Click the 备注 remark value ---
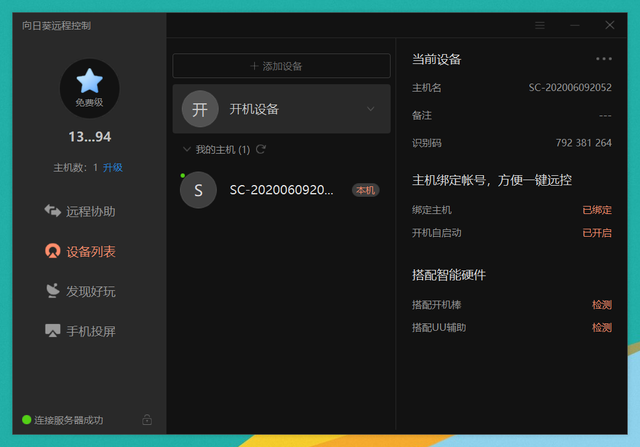This screenshot has height=447, width=640. (x=605, y=116)
